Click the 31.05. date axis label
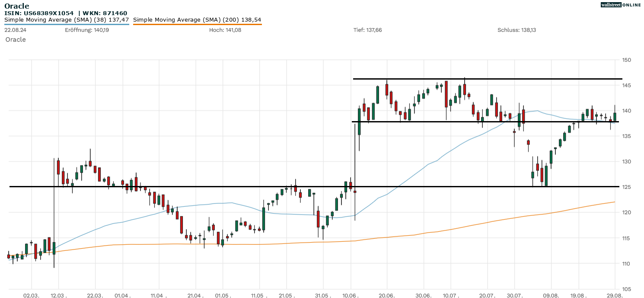Viewport: 644px width, 298px height. [323, 295]
